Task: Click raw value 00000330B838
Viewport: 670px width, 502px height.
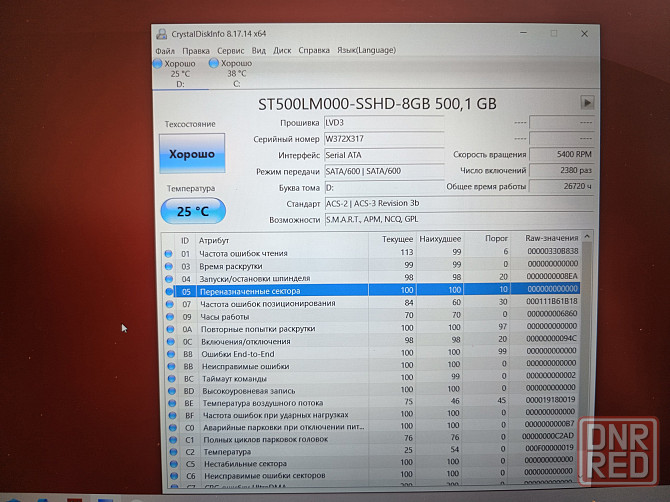Action: [x=552, y=251]
